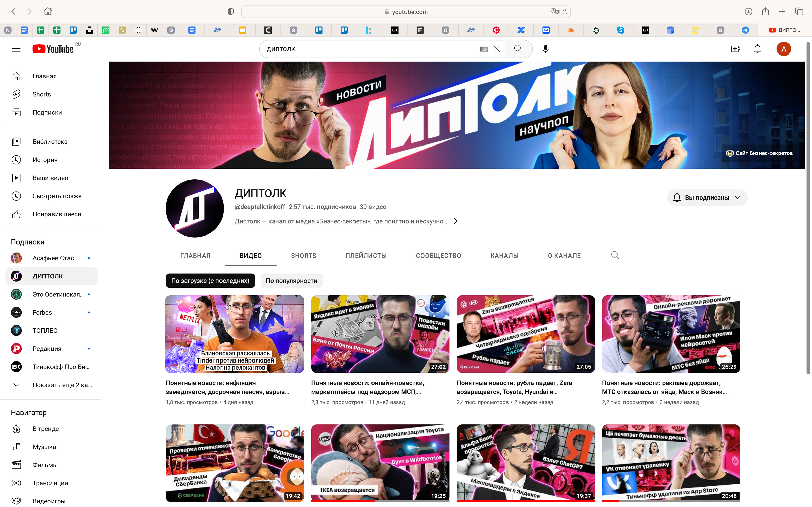Switch to the О КАНАЛЕ tab

pos(564,256)
